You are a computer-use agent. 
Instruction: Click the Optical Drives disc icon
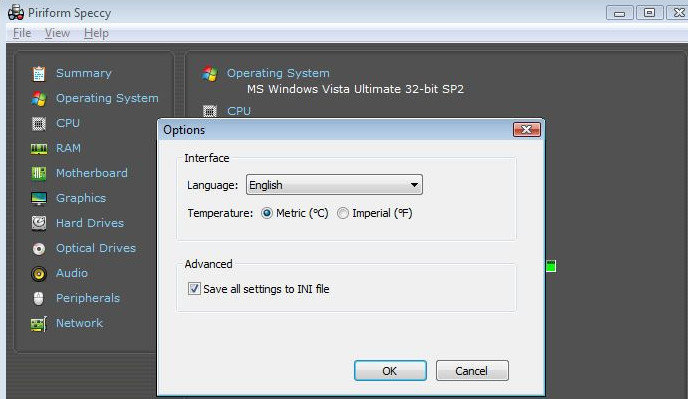39,249
